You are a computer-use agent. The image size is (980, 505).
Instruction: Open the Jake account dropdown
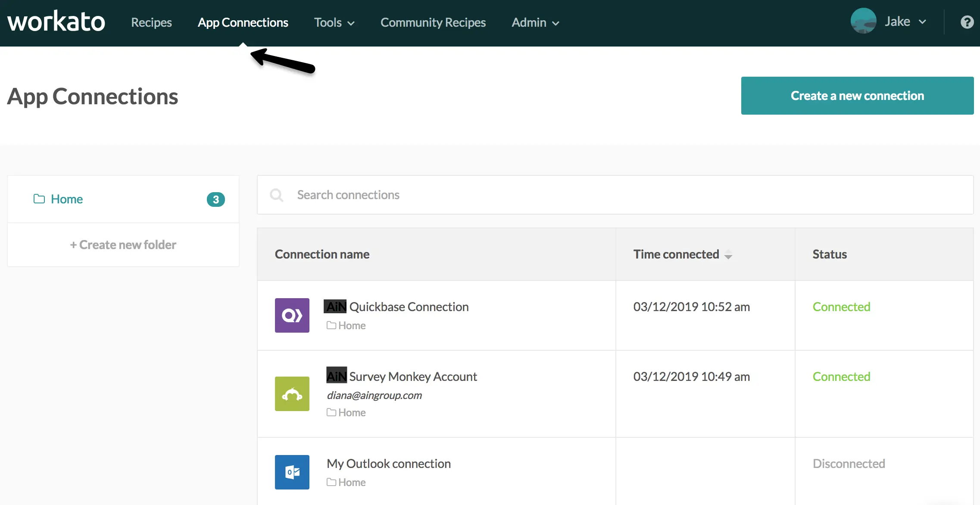tap(905, 22)
